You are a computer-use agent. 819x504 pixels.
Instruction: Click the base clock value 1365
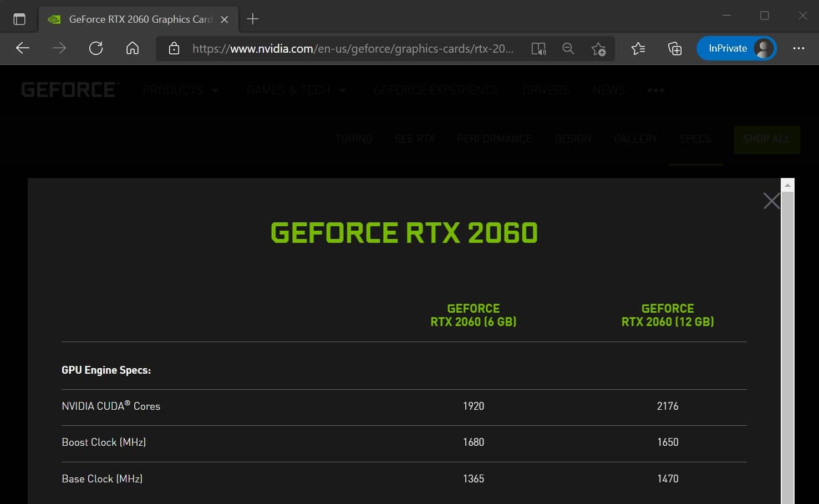pyautogui.click(x=474, y=478)
